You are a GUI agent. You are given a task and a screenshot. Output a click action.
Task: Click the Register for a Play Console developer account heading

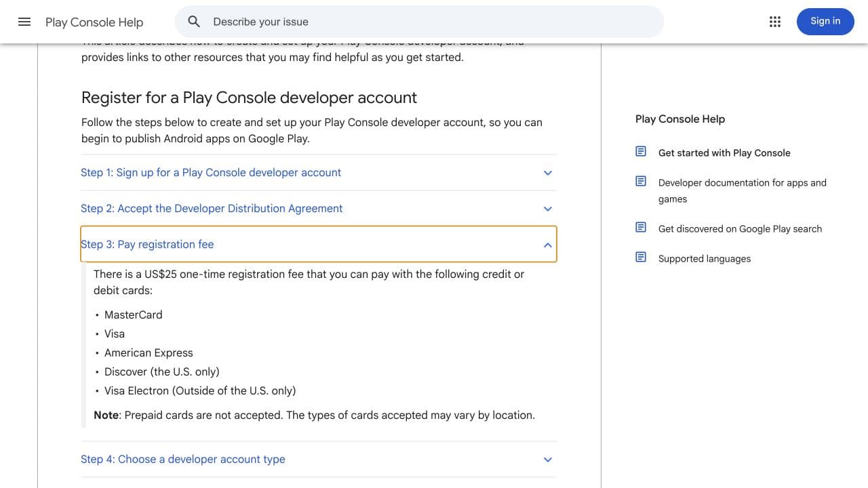coord(249,98)
